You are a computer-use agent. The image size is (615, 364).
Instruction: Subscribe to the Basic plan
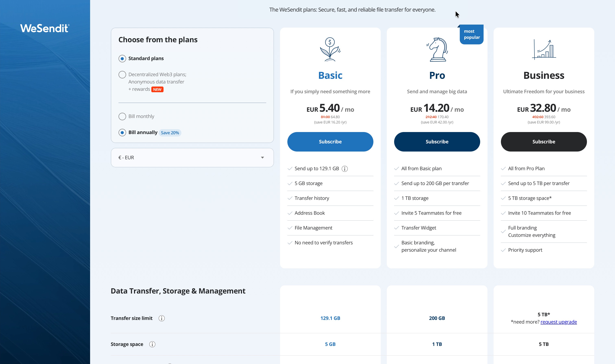(x=330, y=142)
